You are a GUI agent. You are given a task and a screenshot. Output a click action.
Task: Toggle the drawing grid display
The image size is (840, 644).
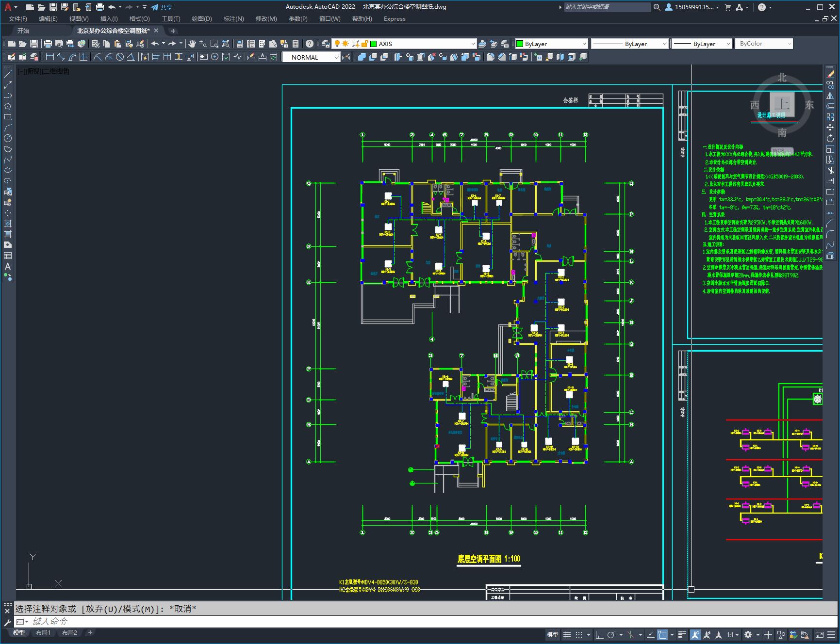pos(567,634)
